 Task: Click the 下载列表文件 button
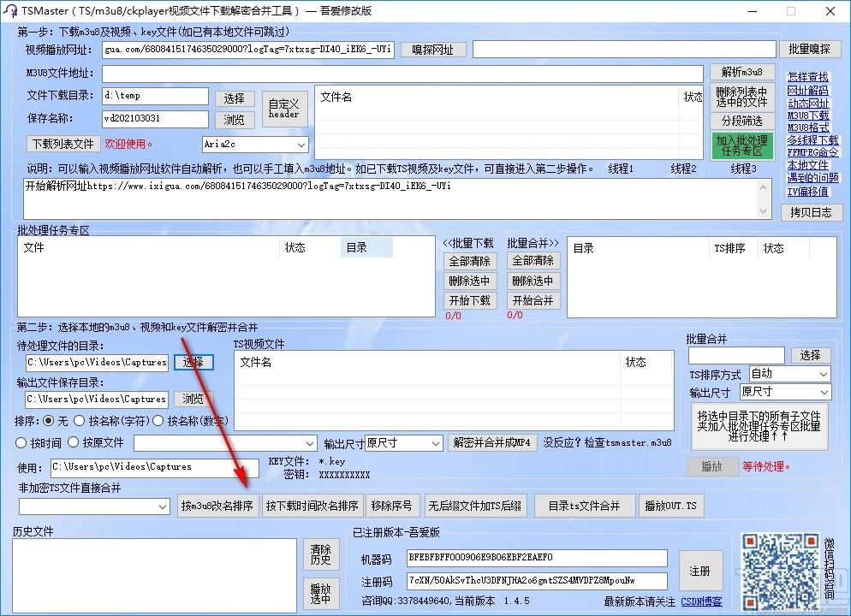coord(63,144)
